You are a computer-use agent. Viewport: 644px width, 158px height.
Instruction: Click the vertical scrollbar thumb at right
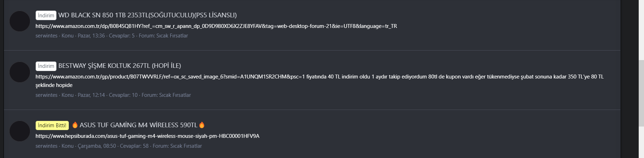[641, 93]
